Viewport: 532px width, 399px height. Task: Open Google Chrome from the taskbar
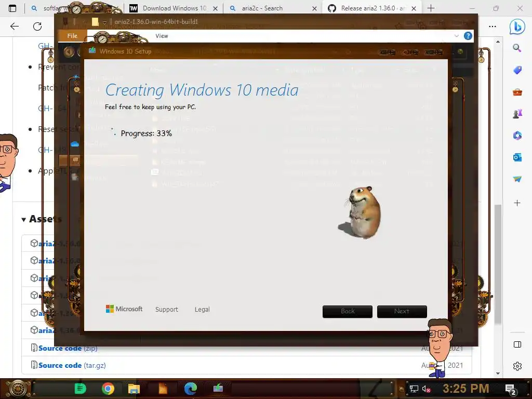point(108,389)
